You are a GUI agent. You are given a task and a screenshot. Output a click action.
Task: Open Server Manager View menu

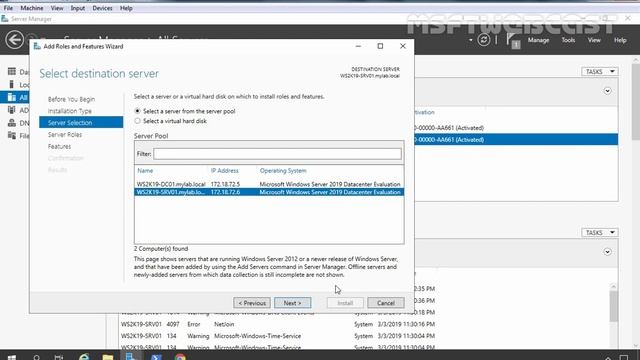coord(594,40)
